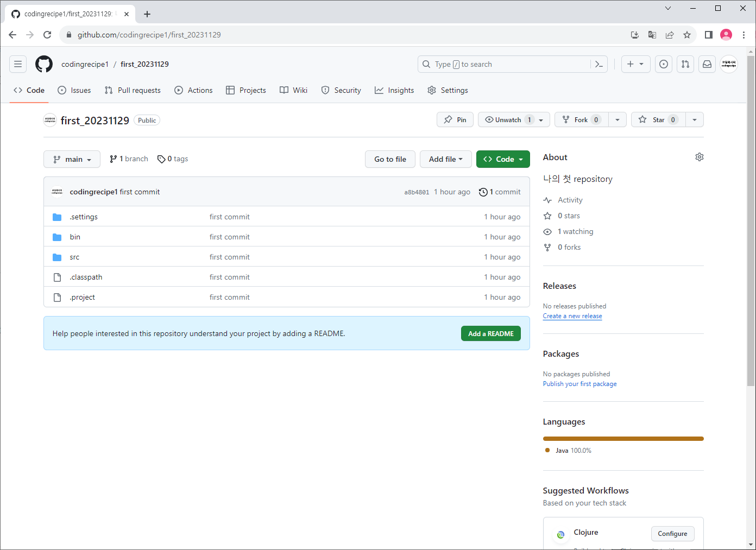Switch to the Wiki tab

pos(293,90)
